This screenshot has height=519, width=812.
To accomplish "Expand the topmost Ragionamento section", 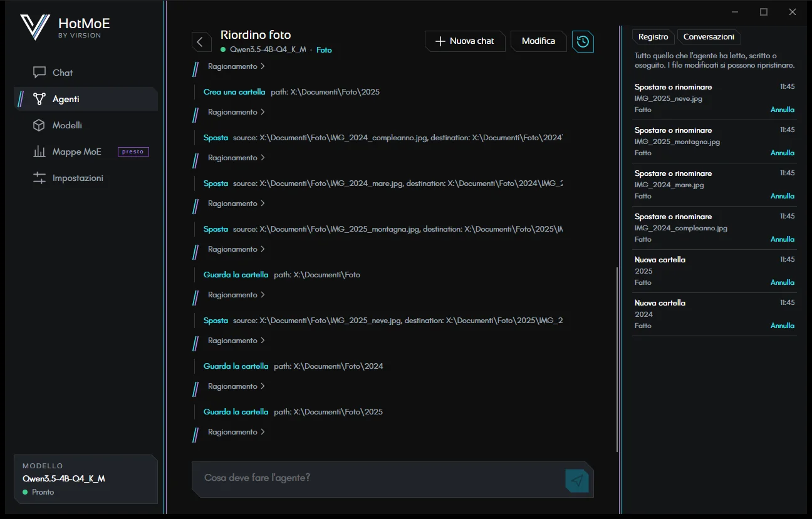I will (236, 66).
